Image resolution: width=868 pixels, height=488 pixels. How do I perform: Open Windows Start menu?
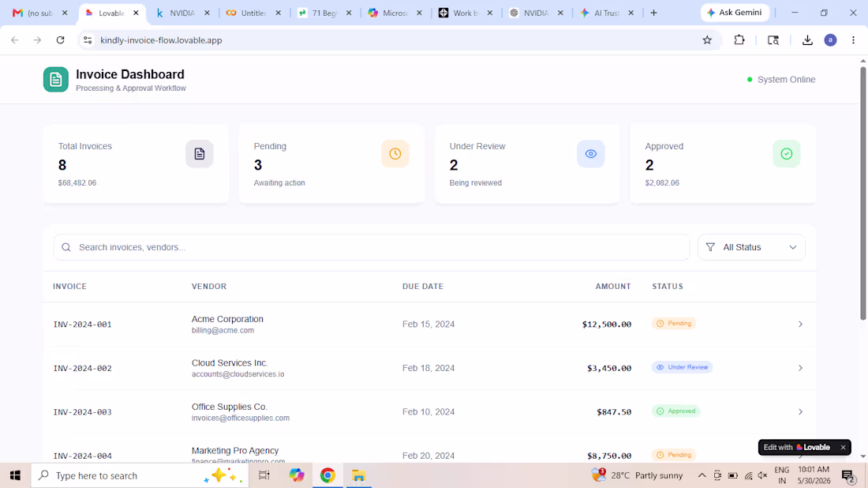click(15, 475)
